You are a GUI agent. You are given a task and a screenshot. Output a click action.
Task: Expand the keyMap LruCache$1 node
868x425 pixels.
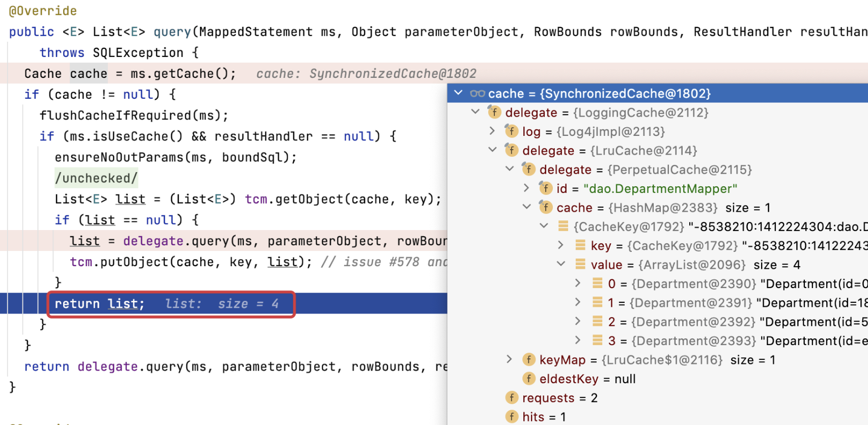click(x=510, y=359)
